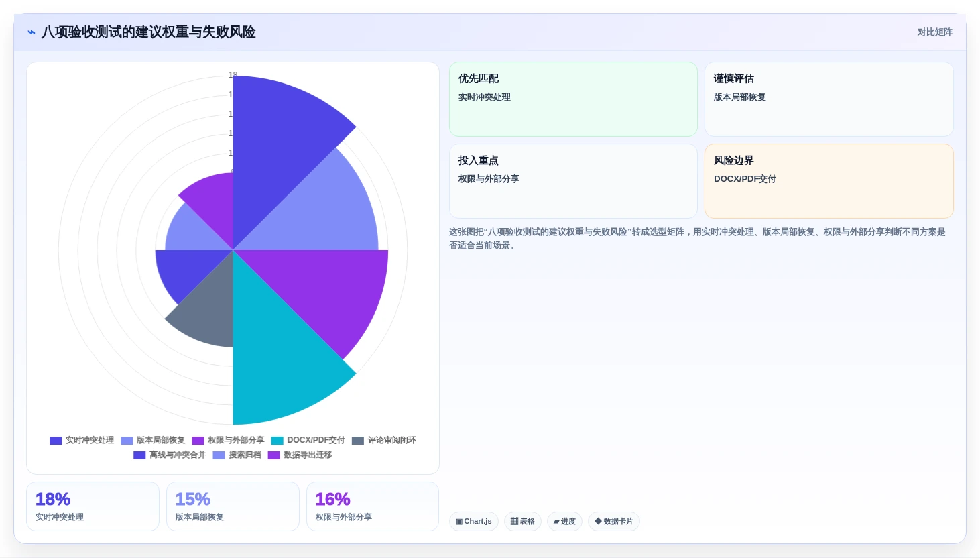980x558 pixels.
Task: Toggle 离线与冲突合并 legend entry
Action: [x=170, y=455]
